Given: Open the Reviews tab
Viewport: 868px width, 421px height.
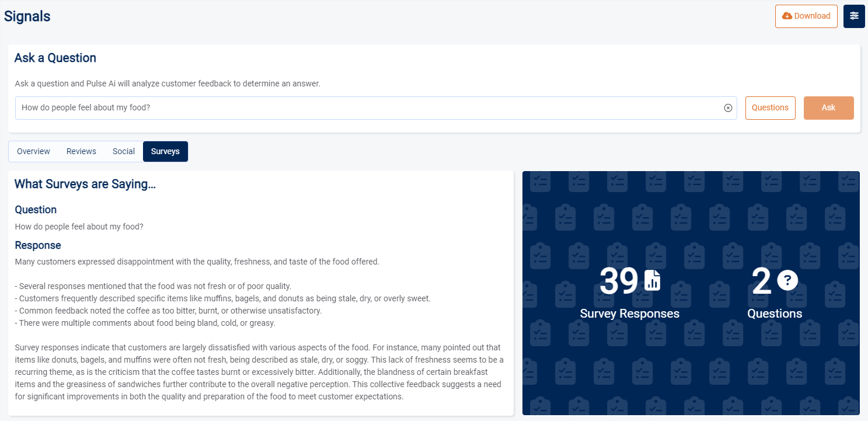Looking at the screenshot, I should click(81, 151).
